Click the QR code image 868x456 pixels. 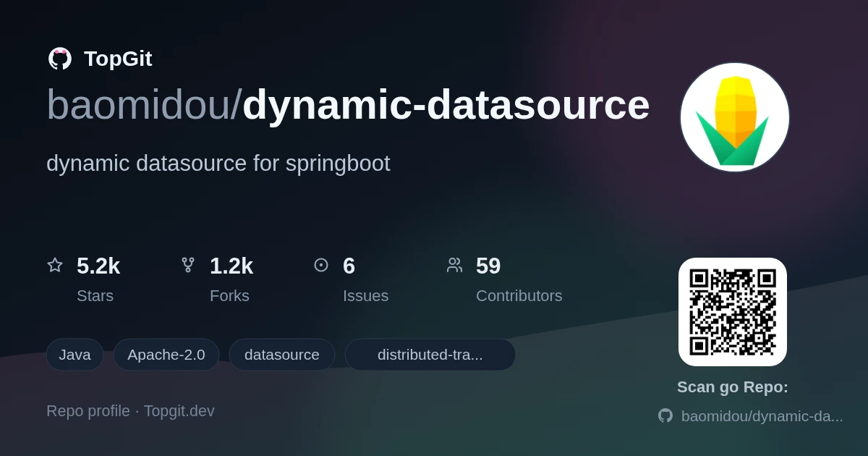733,312
